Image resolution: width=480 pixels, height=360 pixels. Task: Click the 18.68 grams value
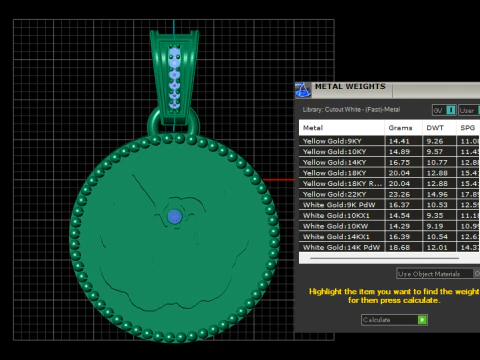pyautogui.click(x=399, y=247)
